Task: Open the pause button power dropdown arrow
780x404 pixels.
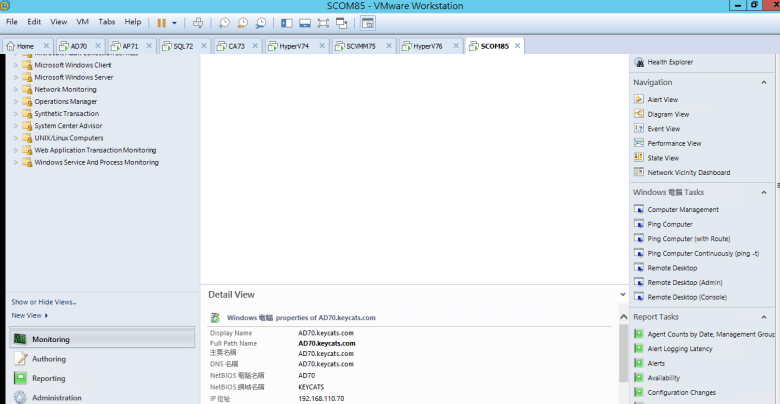Action: tap(174, 22)
